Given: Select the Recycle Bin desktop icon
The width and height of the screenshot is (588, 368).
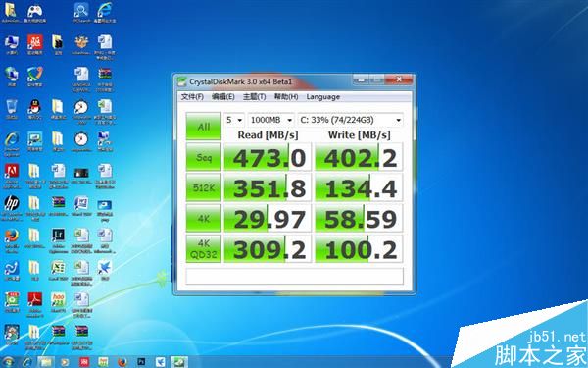Looking at the screenshot, I should click(x=12, y=109).
